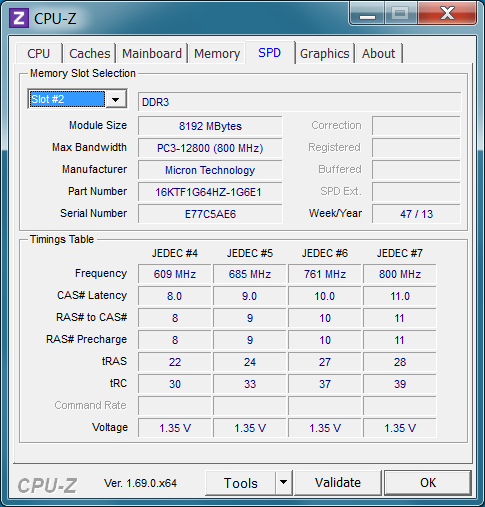
Task: Click tRC value 30
Action: (x=175, y=384)
